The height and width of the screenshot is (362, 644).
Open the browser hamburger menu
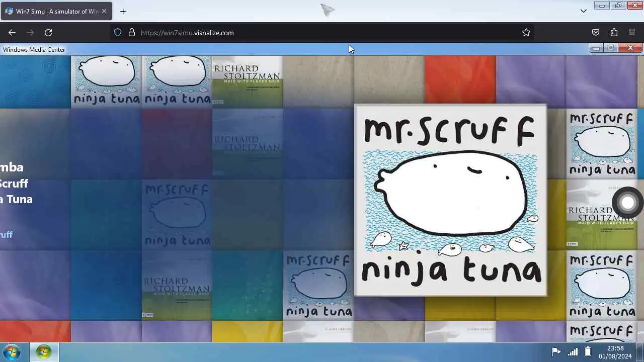pos(632,33)
